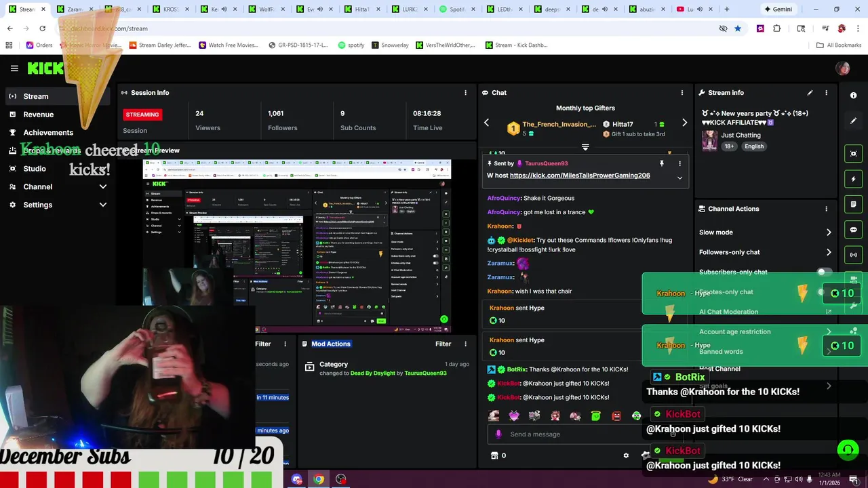Screen dimensions: 868x488
Task: Select the green halo emote in chat
Action: [x=596, y=416]
